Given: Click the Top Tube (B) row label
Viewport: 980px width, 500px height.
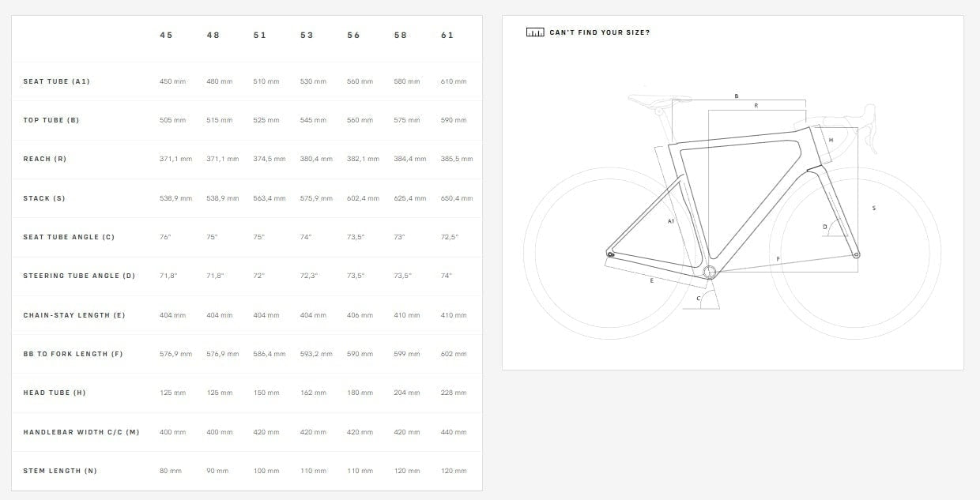Looking at the screenshot, I should click(x=51, y=120).
